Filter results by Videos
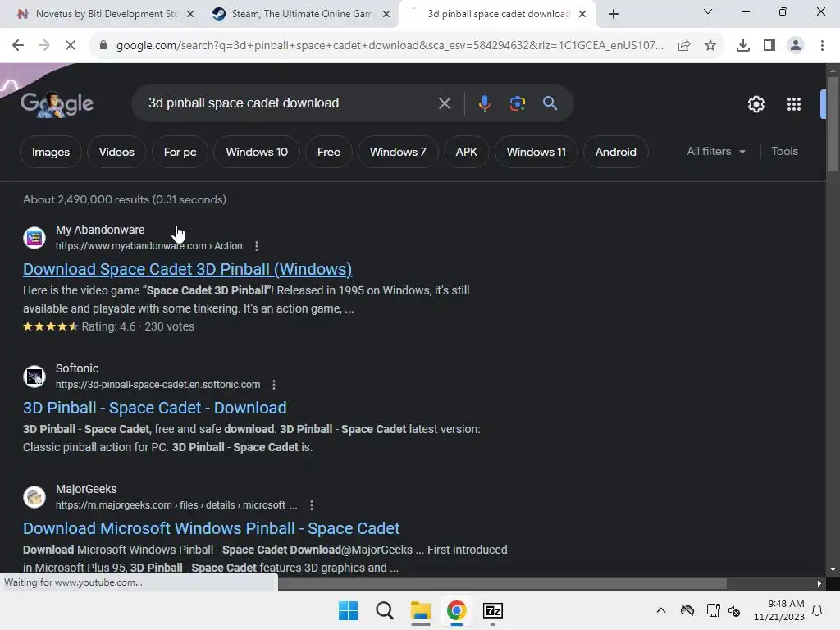 point(116,152)
